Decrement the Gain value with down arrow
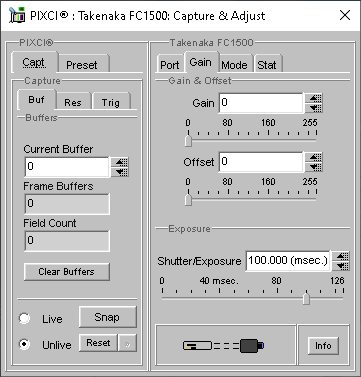This screenshot has width=361, height=377. pyautogui.click(x=314, y=108)
